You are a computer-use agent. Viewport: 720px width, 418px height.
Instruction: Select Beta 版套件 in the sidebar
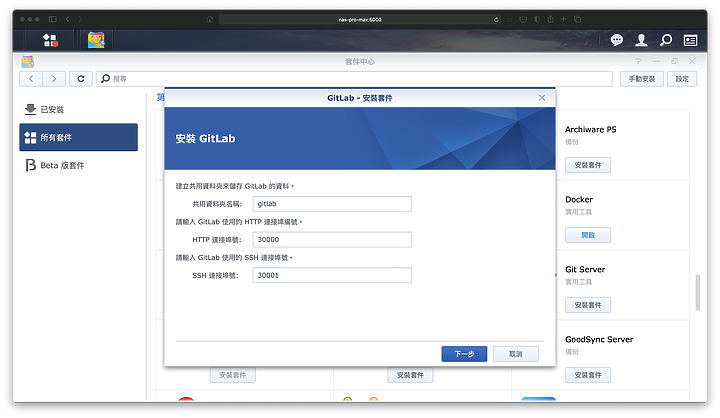click(x=79, y=165)
